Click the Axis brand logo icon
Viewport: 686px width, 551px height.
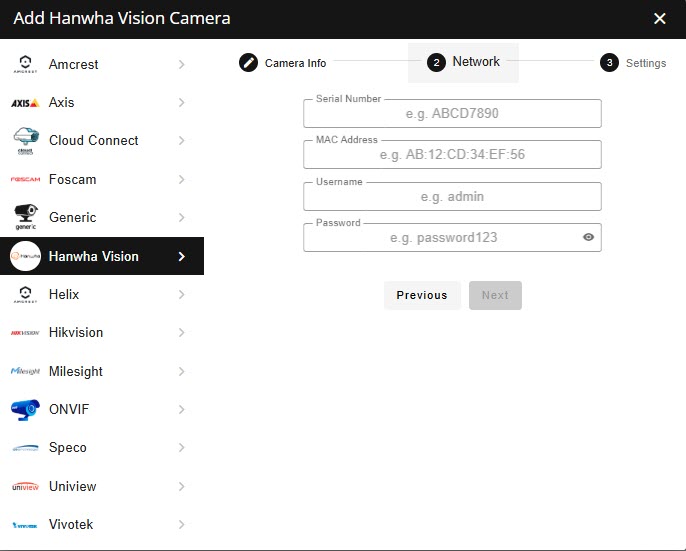(25, 103)
